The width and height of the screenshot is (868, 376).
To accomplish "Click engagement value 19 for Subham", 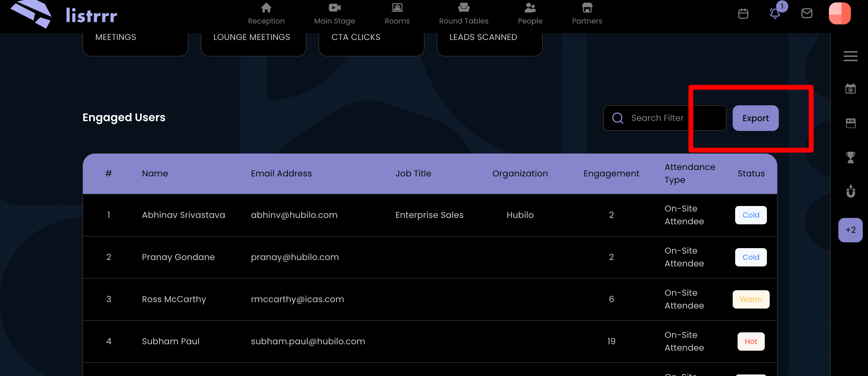I will point(611,341).
